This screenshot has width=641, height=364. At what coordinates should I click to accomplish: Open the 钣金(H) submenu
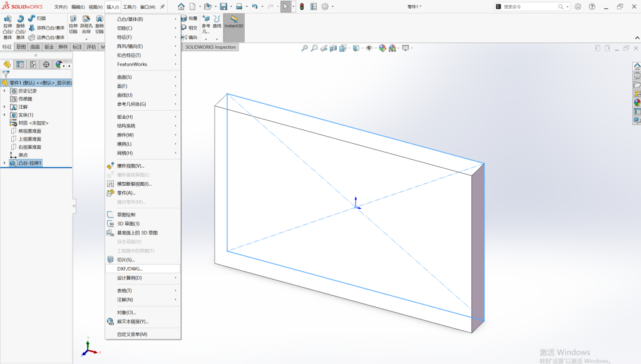143,117
